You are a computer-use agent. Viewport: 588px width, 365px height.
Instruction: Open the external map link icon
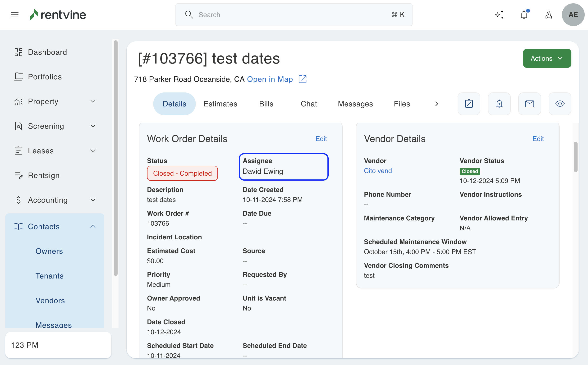pos(302,79)
